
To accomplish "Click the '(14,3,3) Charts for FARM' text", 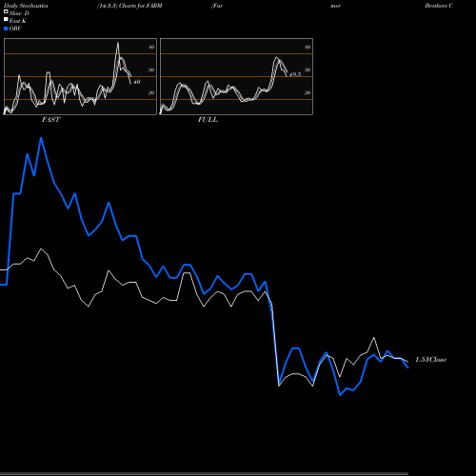I will click(x=129, y=6).
